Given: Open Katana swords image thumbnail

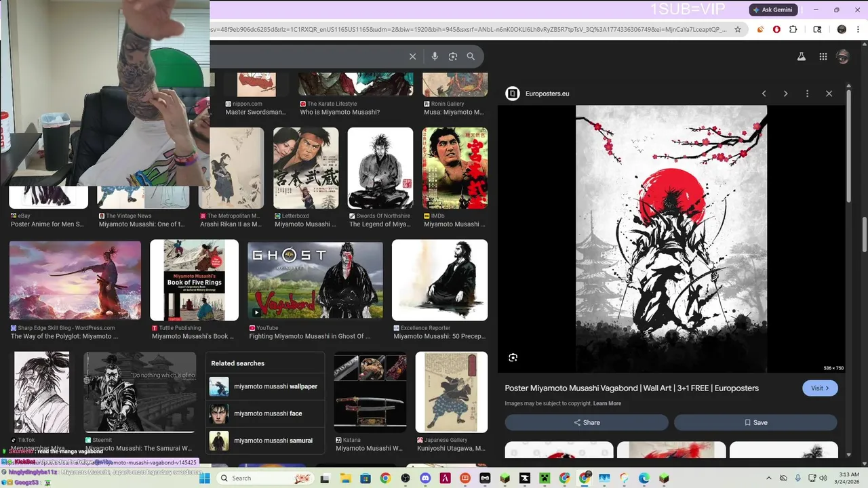Looking at the screenshot, I should (x=370, y=392).
